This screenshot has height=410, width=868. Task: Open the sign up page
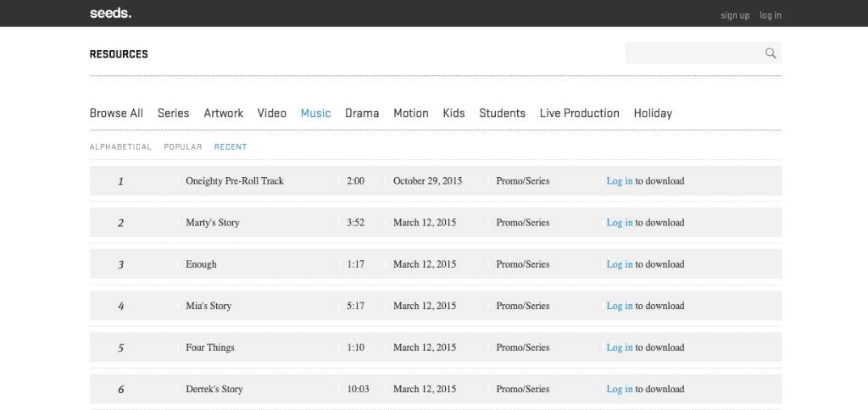pyautogui.click(x=734, y=15)
